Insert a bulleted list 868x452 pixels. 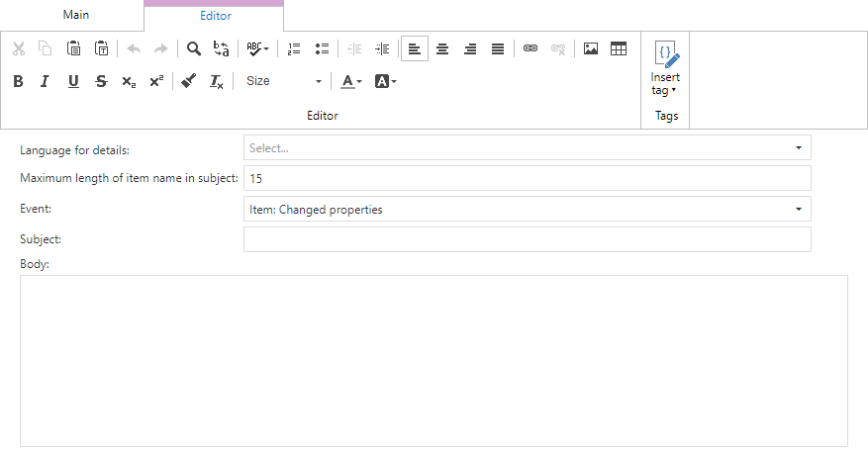[322, 48]
